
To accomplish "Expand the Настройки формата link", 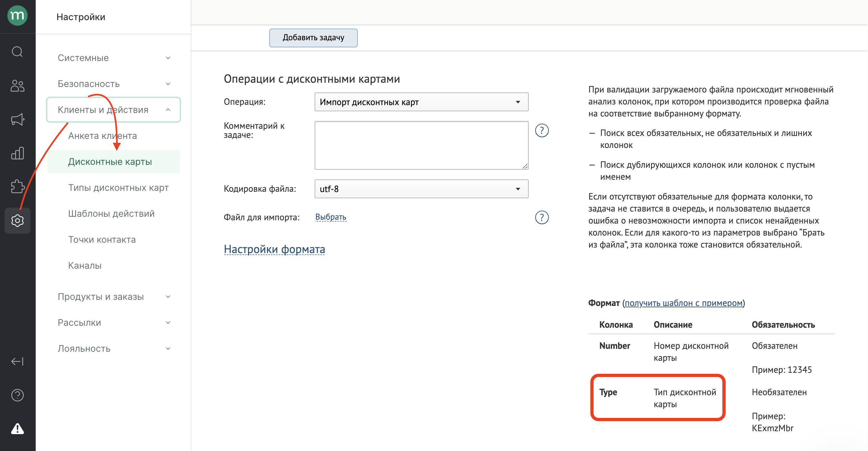I will click(x=274, y=250).
